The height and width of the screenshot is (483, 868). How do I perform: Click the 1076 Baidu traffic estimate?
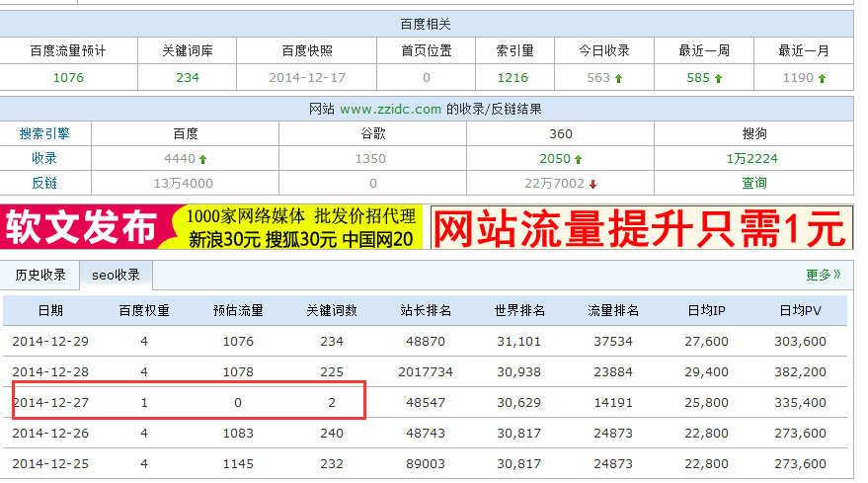click(68, 77)
